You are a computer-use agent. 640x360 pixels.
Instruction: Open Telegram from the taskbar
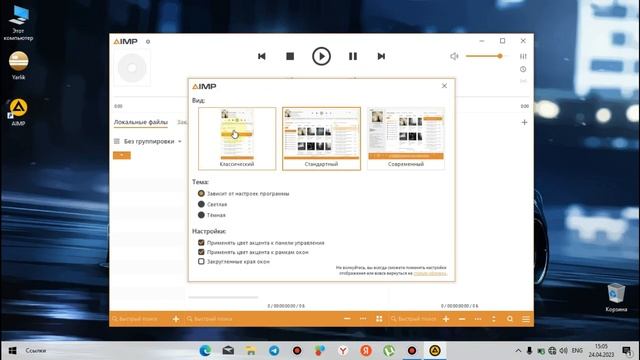(274, 351)
